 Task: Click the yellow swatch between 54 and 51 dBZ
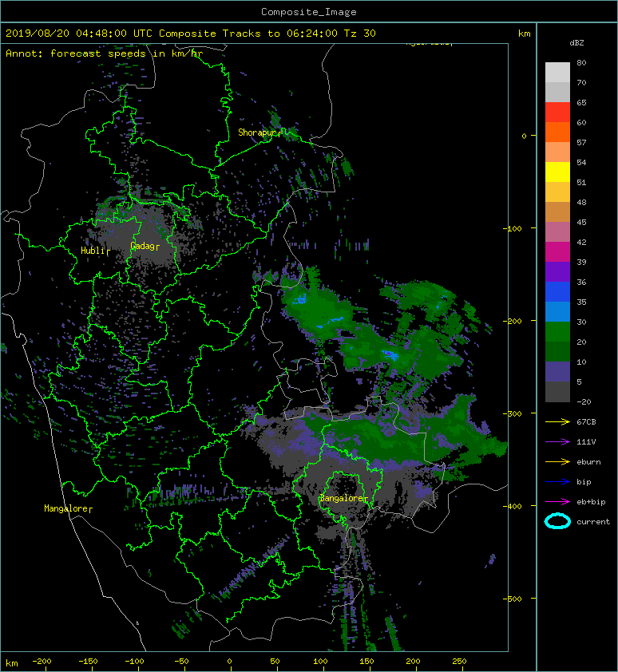point(557,172)
